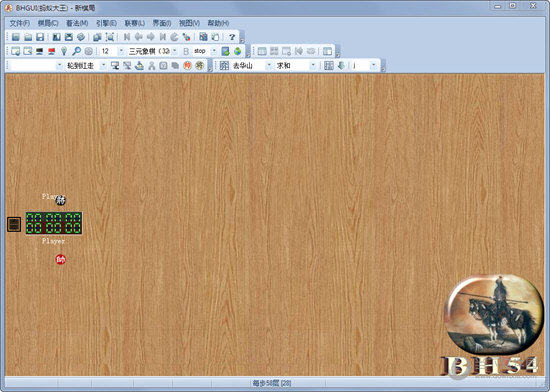This screenshot has width=550, height=392.
Task: Click the red flag computer icon
Action: click(x=52, y=51)
